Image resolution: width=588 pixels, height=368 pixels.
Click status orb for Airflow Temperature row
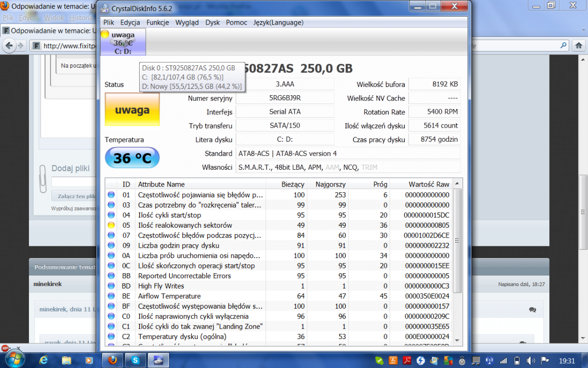[x=111, y=296]
